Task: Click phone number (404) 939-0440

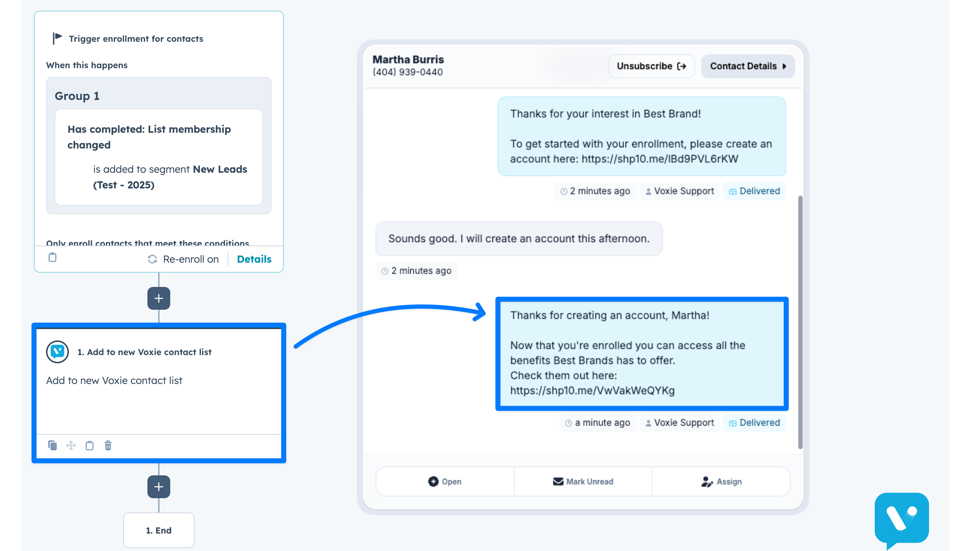Action: point(408,72)
